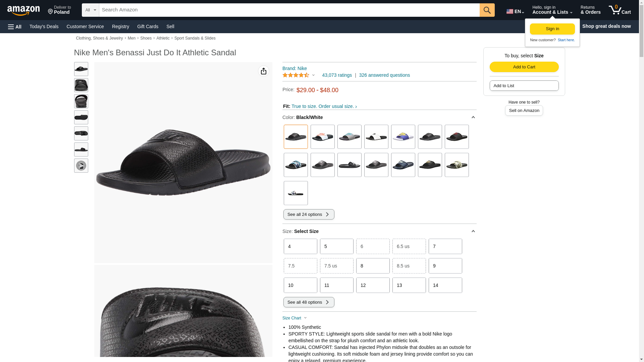
Task: Select size 10
Action: (x=301, y=285)
